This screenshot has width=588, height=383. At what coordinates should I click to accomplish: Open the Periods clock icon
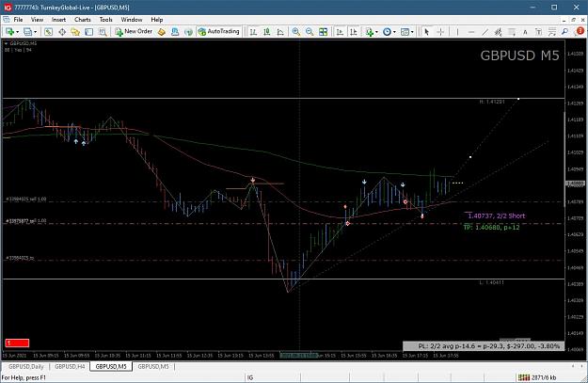point(387,32)
